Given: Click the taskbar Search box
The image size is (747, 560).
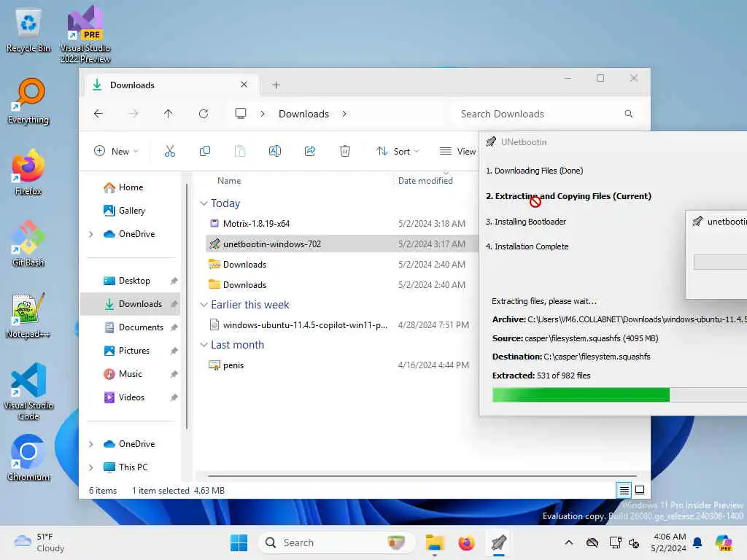Looking at the screenshot, I should pyautogui.click(x=337, y=542).
